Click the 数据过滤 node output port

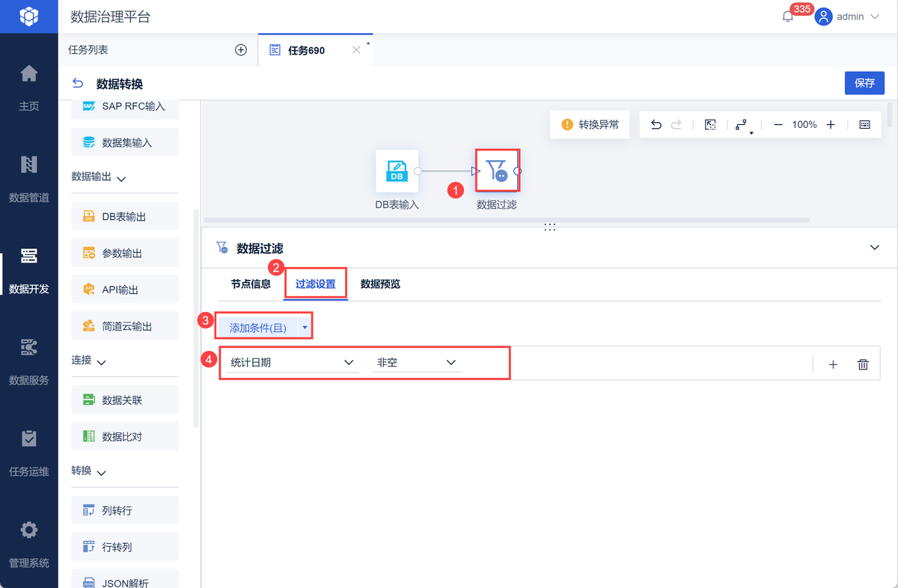coord(518,171)
